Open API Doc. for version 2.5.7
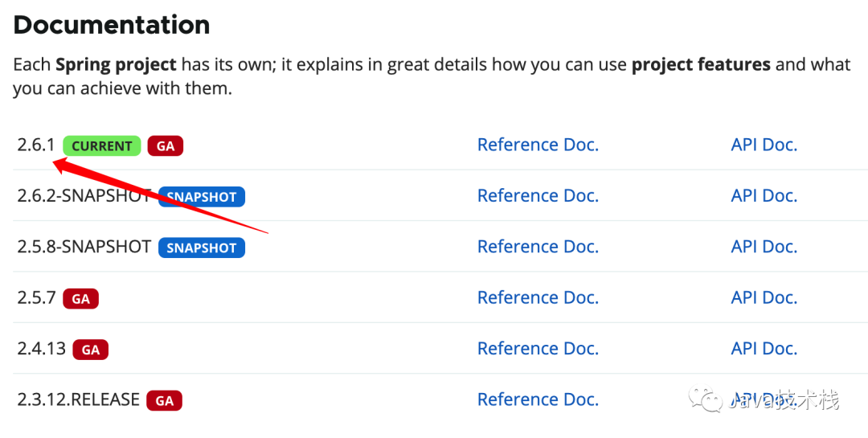Image resolution: width=868 pixels, height=438 pixels. point(764,297)
